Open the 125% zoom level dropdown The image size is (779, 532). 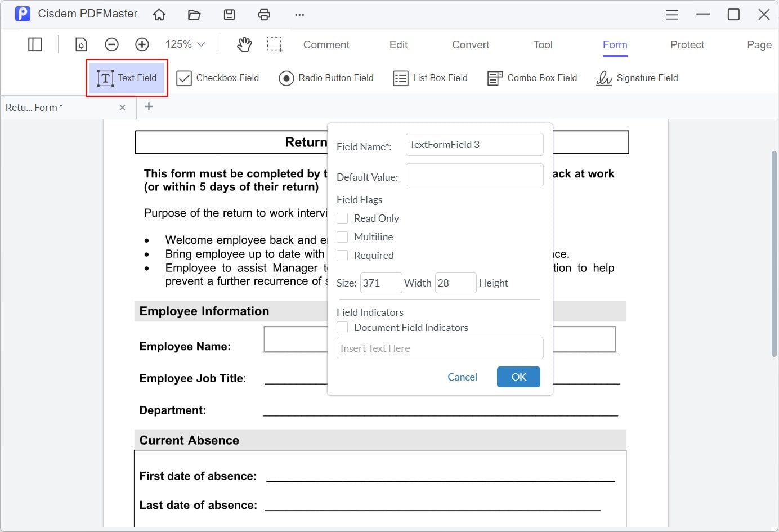click(x=184, y=44)
